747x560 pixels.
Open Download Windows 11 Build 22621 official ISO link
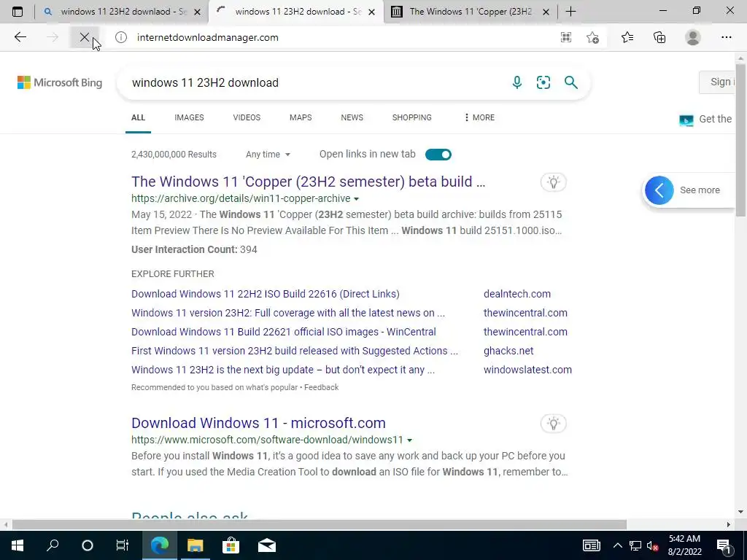click(284, 332)
